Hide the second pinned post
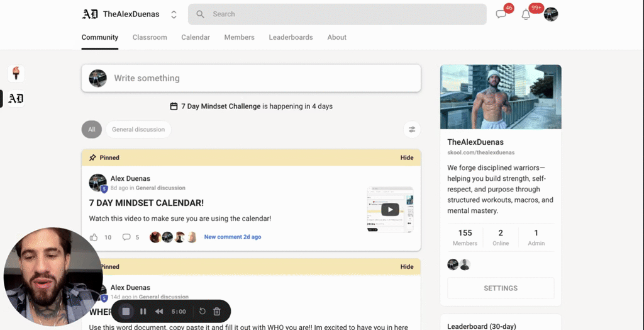644x330 pixels. click(407, 266)
